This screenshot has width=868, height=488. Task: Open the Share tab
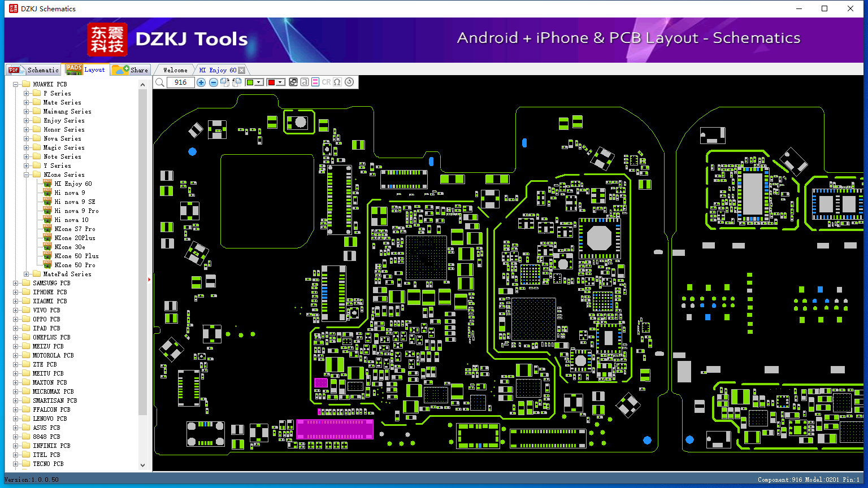click(x=130, y=69)
